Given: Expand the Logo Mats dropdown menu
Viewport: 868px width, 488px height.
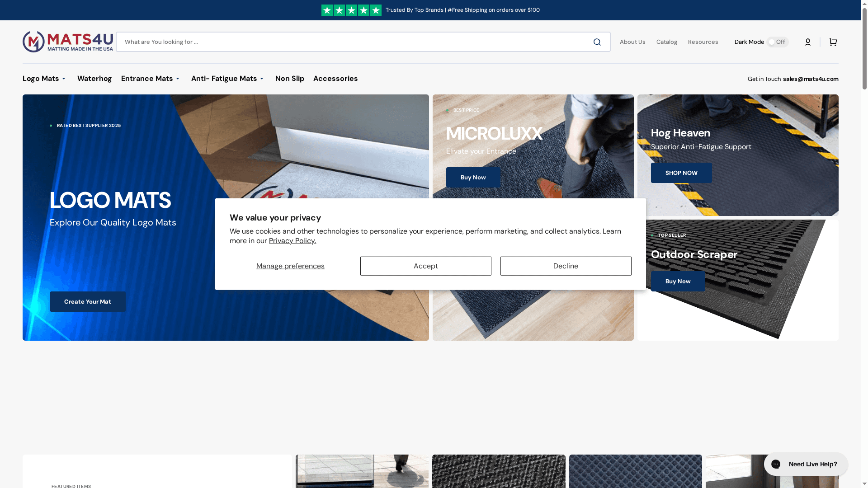Looking at the screenshot, I should click(x=44, y=79).
